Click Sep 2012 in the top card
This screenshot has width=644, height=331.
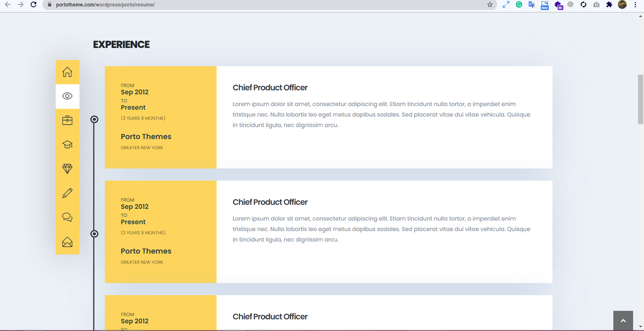135,92
